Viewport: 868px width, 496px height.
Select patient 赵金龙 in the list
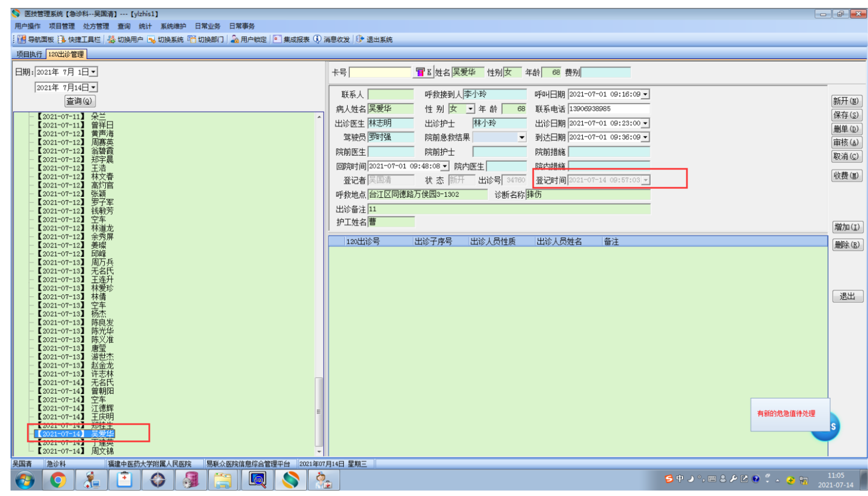coord(75,365)
